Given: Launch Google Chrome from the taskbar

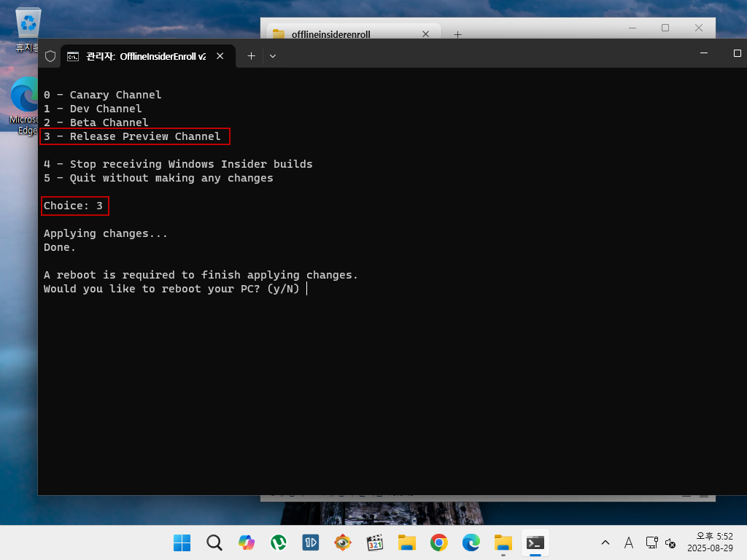Looking at the screenshot, I should pyautogui.click(x=438, y=542).
